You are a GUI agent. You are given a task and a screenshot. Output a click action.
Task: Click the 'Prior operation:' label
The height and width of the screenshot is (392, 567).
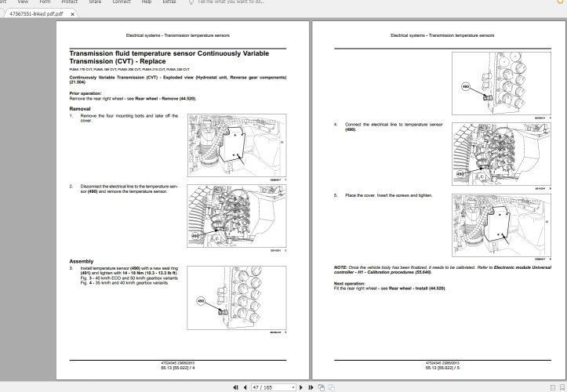85,93
